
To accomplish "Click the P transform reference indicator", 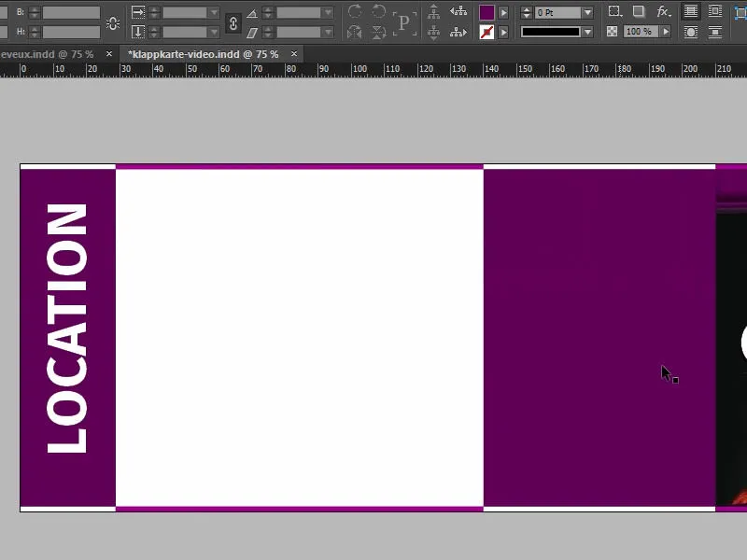I will coord(404,22).
